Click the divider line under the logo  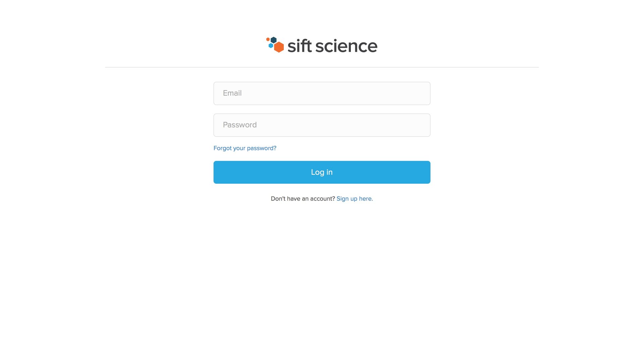pyautogui.click(x=322, y=67)
